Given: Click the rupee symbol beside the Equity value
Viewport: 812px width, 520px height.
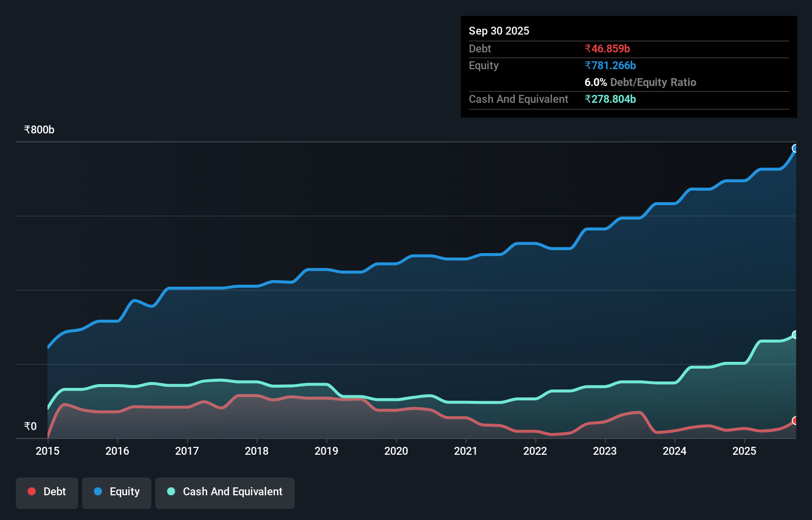Looking at the screenshot, I should click(587, 65).
